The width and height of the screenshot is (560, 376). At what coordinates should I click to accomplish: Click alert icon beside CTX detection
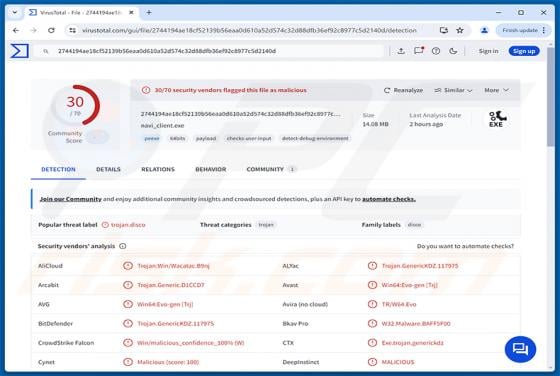[372, 343]
